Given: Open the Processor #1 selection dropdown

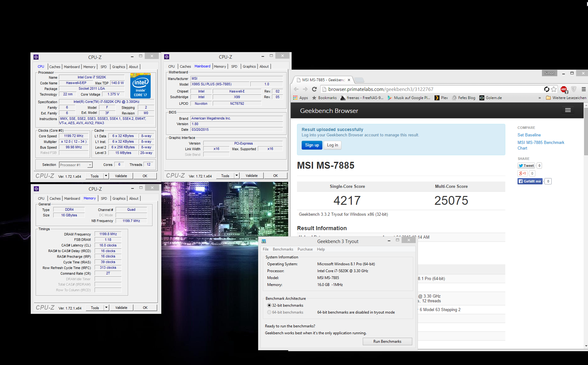Looking at the screenshot, I should pyautogui.click(x=75, y=165).
